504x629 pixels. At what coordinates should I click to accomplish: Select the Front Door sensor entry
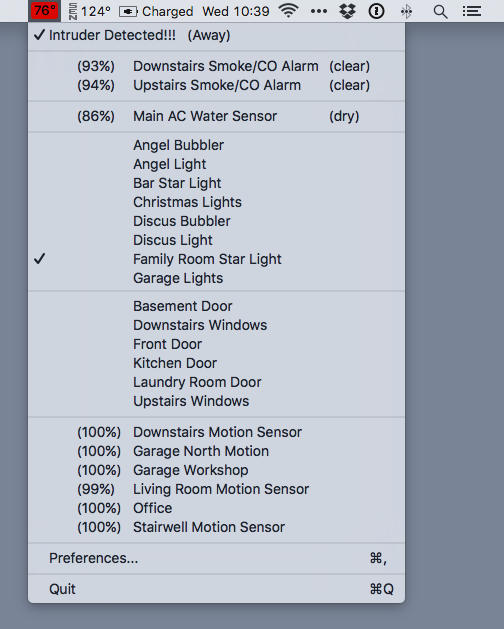[x=216, y=344]
